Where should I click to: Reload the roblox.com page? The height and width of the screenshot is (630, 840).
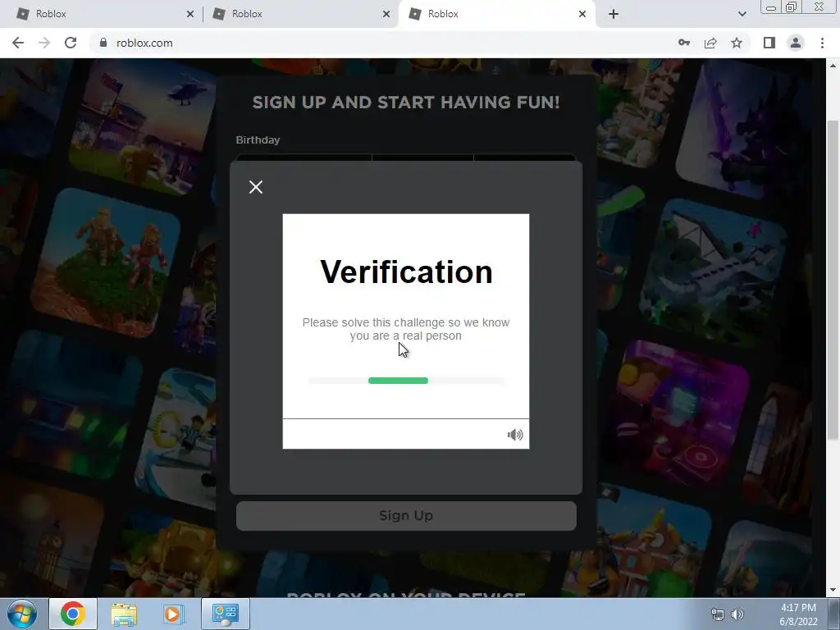pos(71,43)
